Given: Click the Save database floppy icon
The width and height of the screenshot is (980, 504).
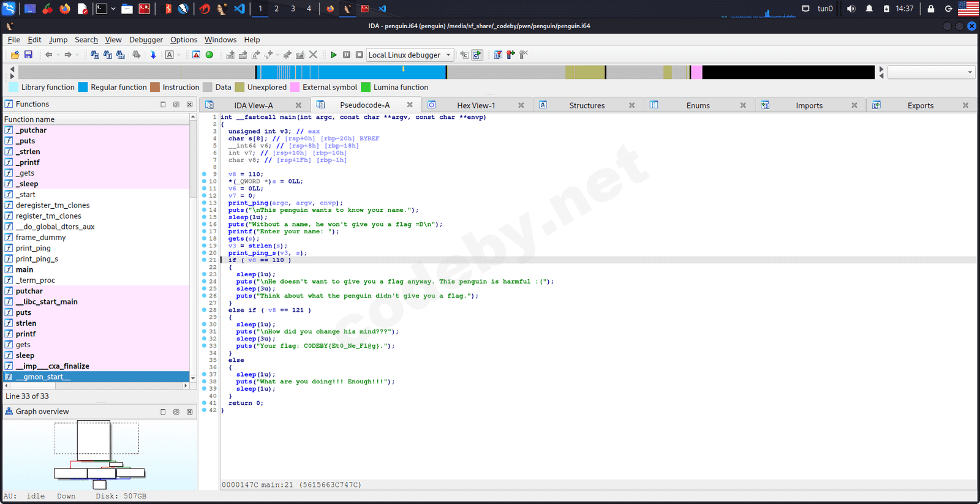Looking at the screenshot, I should click(x=28, y=55).
